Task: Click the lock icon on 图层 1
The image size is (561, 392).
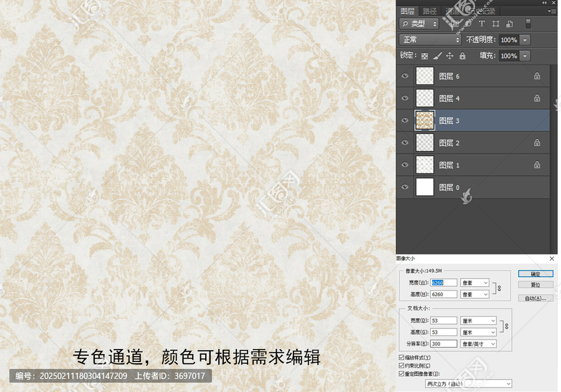Action: point(537,165)
